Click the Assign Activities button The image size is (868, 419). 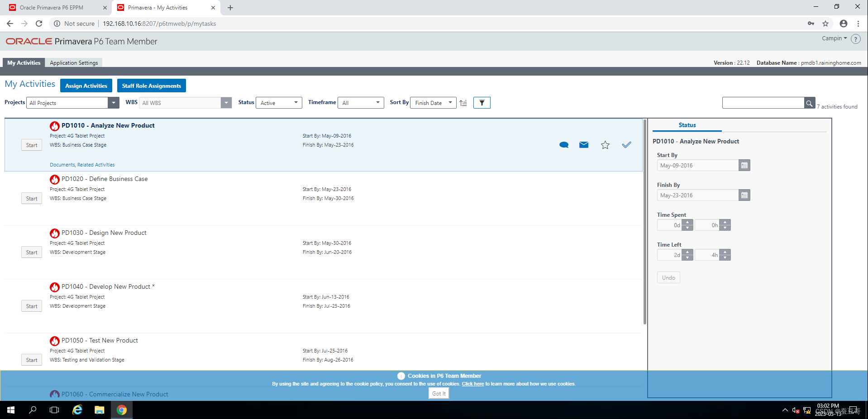[x=86, y=86]
